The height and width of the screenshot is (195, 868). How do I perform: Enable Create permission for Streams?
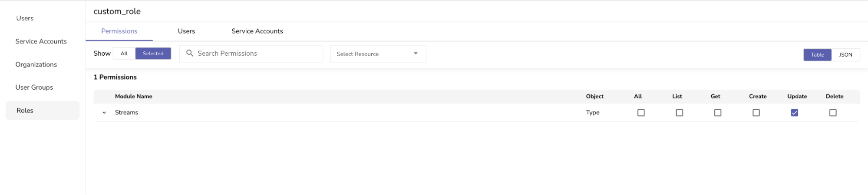click(756, 113)
